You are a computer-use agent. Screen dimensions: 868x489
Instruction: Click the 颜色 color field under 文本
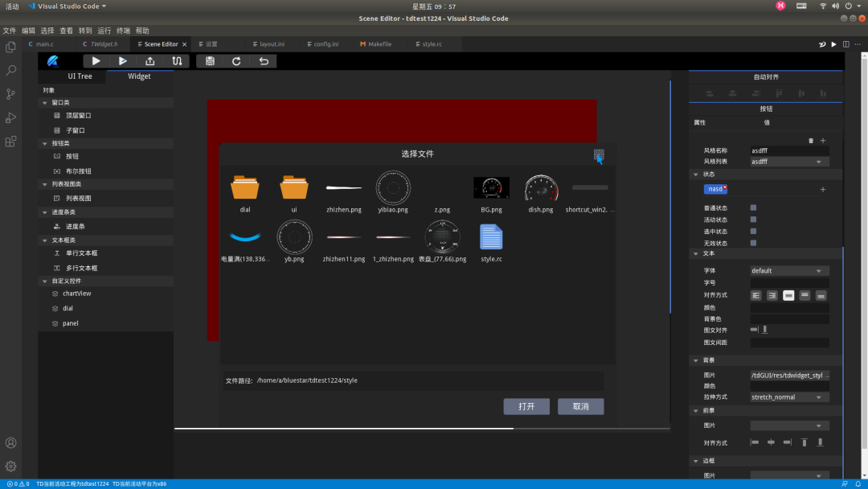788,308
